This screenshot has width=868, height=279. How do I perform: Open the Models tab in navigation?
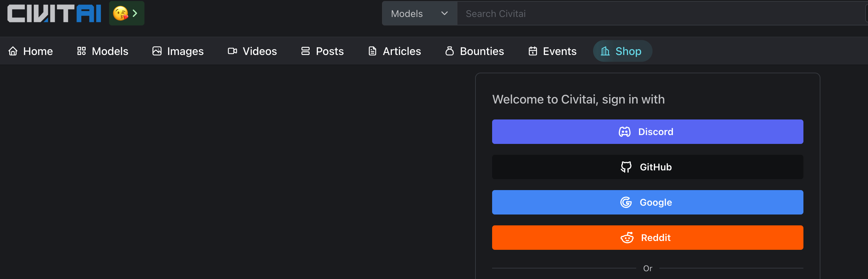103,51
